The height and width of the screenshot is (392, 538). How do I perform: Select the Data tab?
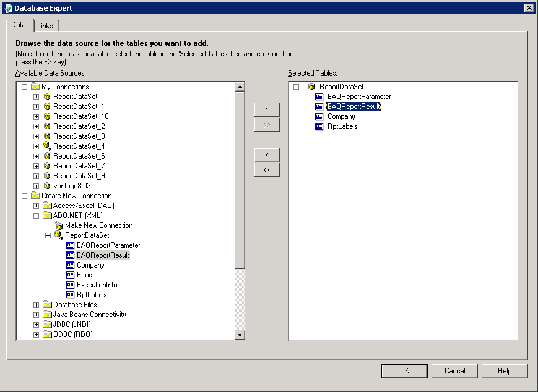19,25
